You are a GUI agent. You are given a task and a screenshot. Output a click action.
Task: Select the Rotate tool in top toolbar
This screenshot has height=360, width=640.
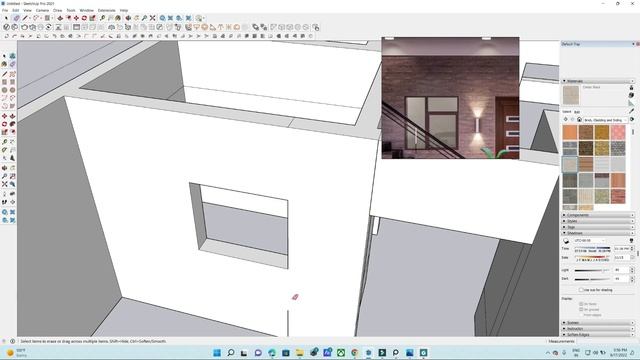coord(84,18)
